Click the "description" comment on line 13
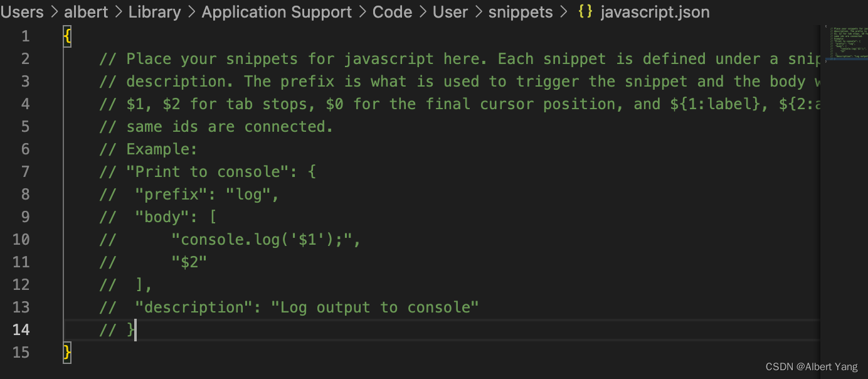Viewport: 868px width, 379px height. 307,307
